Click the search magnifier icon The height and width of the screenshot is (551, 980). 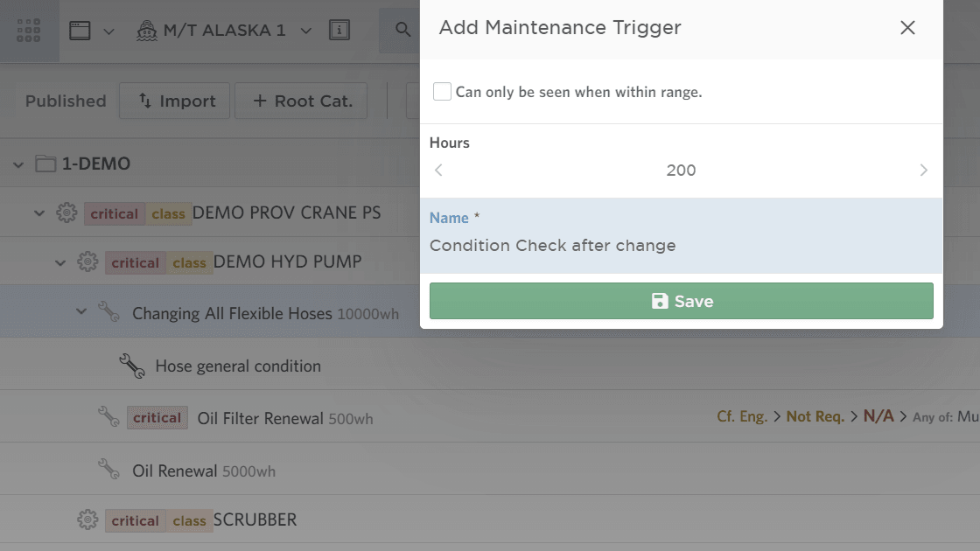[401, 29]
